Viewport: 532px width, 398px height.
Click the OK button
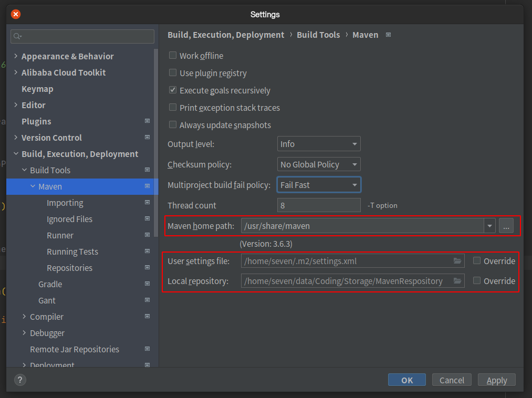click(407, 380)
